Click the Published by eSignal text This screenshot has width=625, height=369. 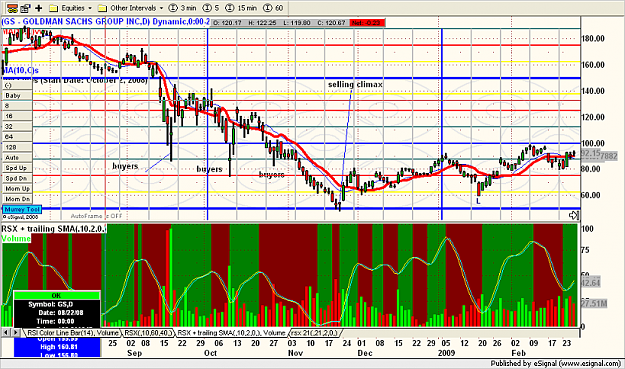click(556, 363)
